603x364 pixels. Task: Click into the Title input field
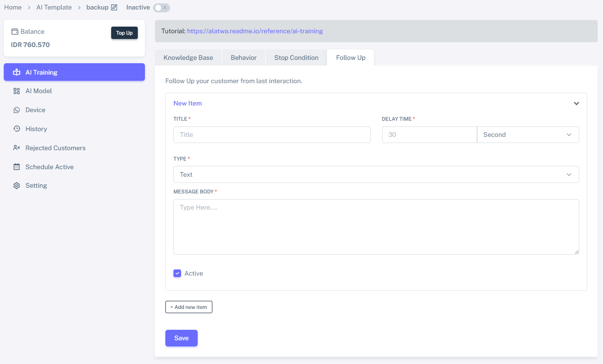point(272,134)
